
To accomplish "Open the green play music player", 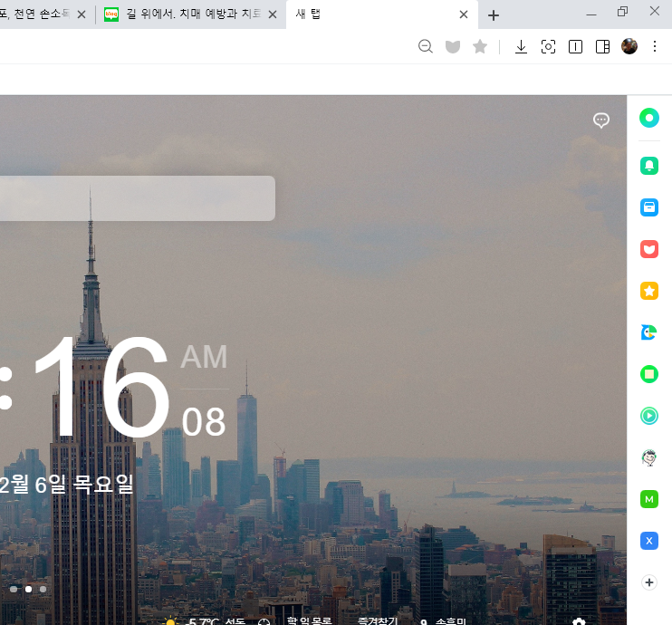I will (648, 416).
